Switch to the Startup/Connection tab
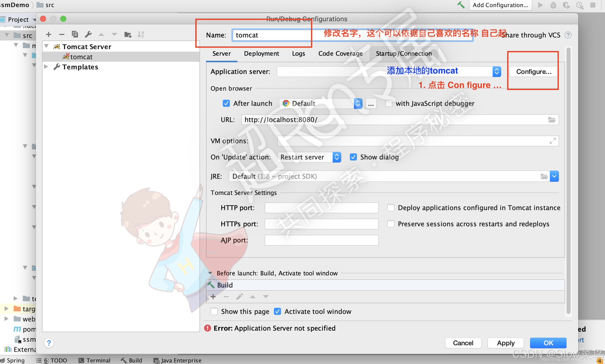The image size is (605, 364). pyautogui.click(x=404, y=54)
